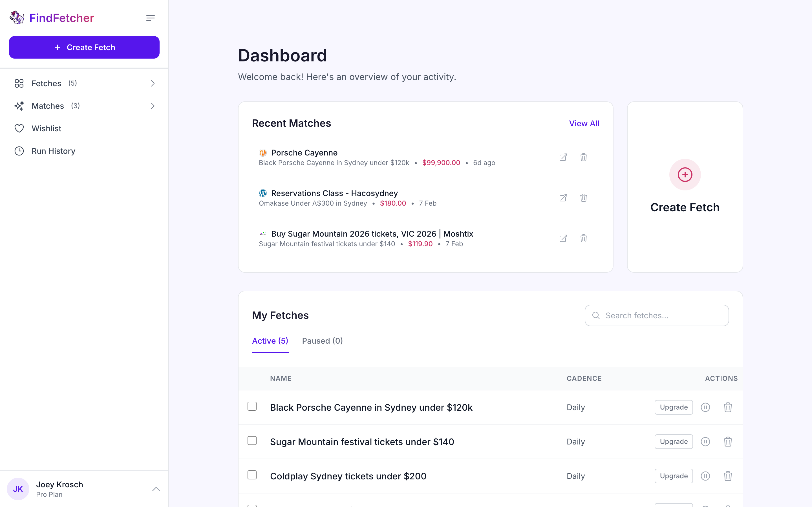Collapse sidebar with hamburger menu icon
The image size is (812, 507).
pos(150,18)
